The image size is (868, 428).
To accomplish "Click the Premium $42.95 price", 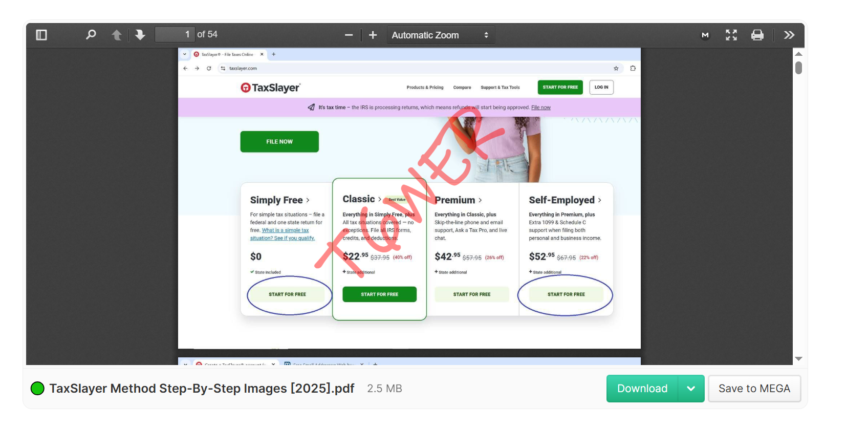I will point(447,256).
